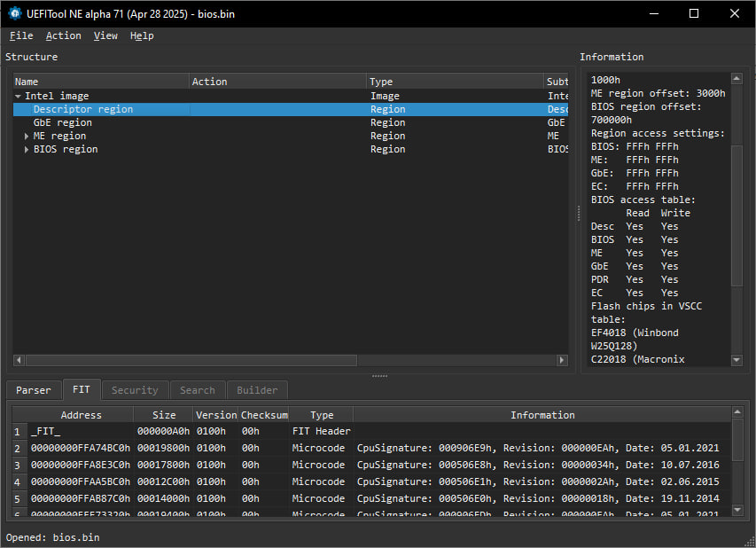Click Information panel scroll-up arrow
The width and height of the screenshot is (756, 548).
(737, 78)
